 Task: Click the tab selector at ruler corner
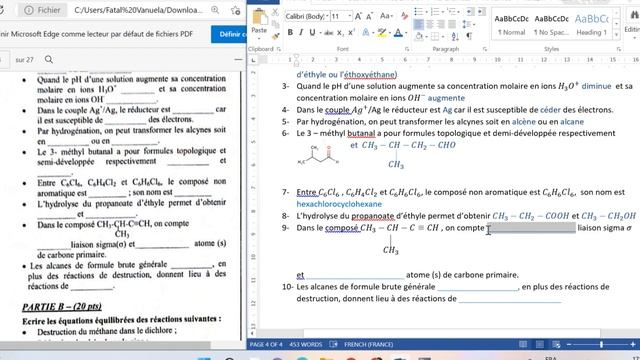point(253,60)
